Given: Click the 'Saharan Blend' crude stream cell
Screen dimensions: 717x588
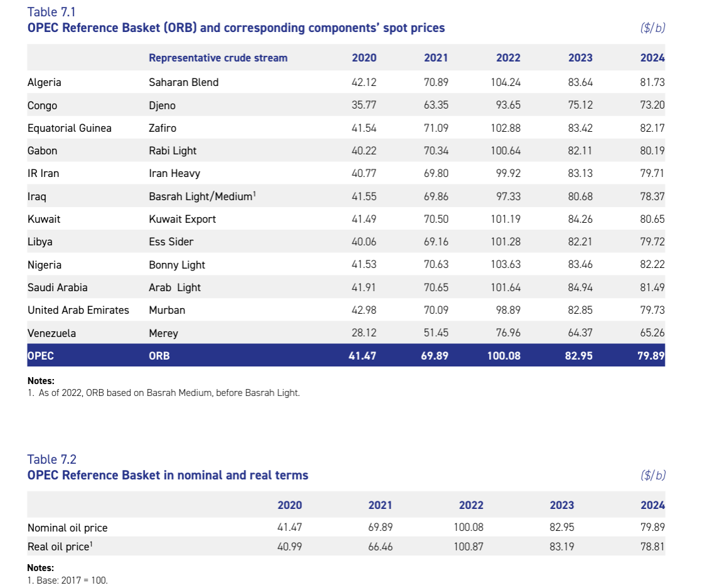Looking at the screenshot, I should [183, 82].
